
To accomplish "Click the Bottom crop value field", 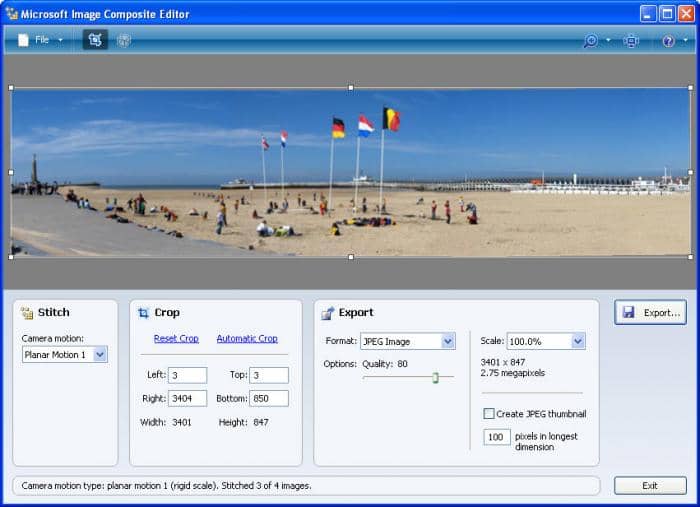I will [x=268, y=398].
